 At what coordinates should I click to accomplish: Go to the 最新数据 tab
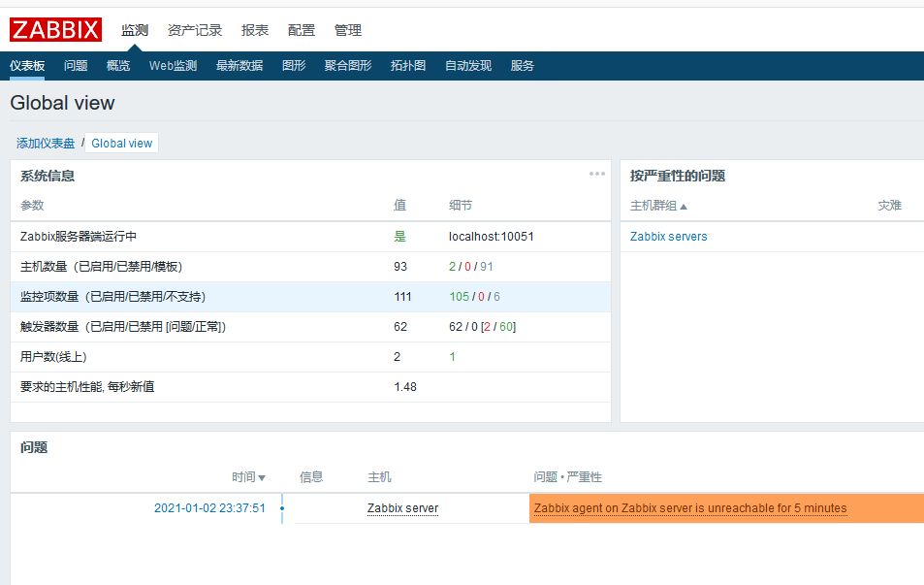239,66
